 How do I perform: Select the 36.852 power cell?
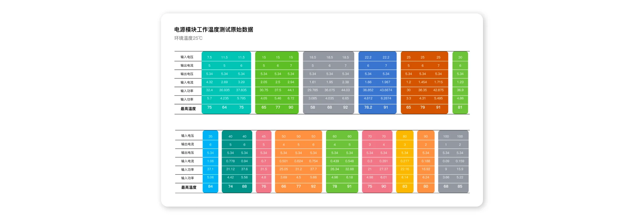(x=368, y=90)
